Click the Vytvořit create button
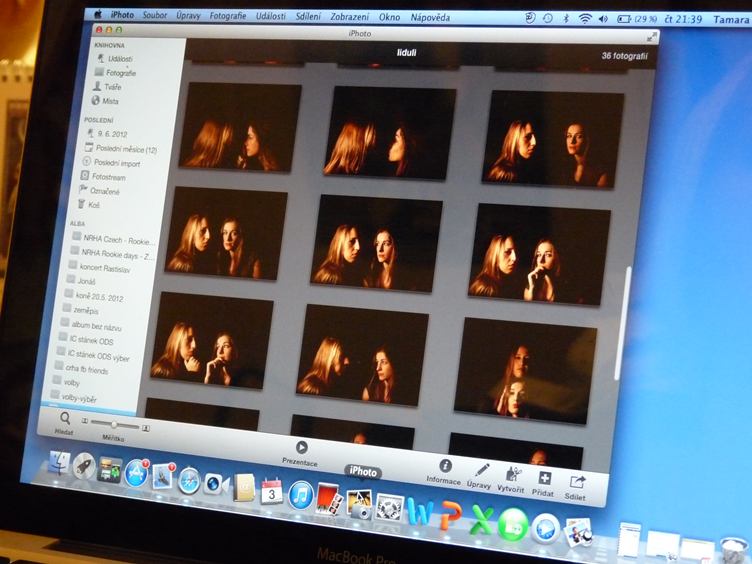Screen dimensions: 752x564 point(513,474)
